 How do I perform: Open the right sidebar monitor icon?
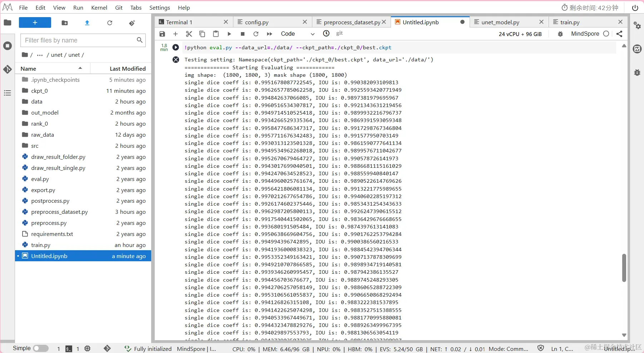coord(637,49)
